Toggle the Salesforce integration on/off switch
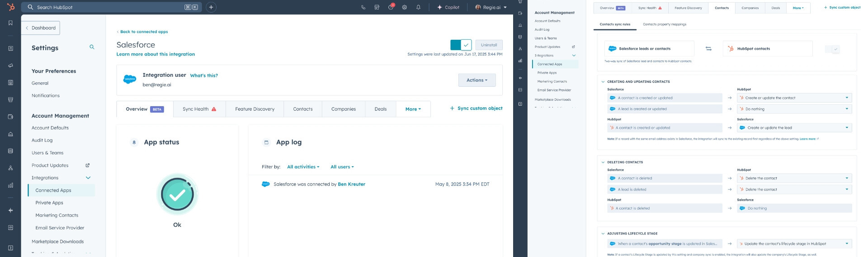 click(x=461, y=45)
